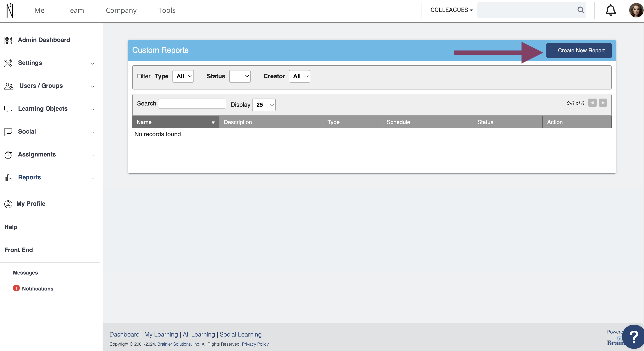Open Notifications link in sidebar
The height and width of the screenshot is (351, 644).
pyautogui.click(x=37, y=289)
